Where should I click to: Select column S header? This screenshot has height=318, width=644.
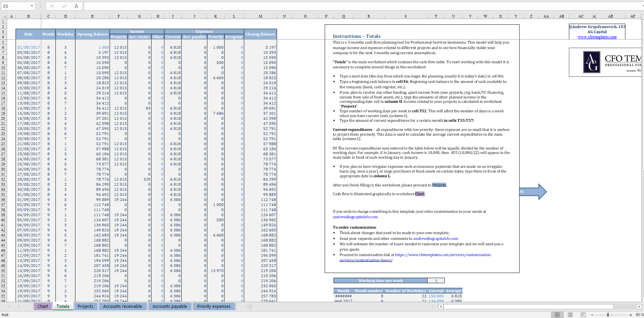coord(406,16)
